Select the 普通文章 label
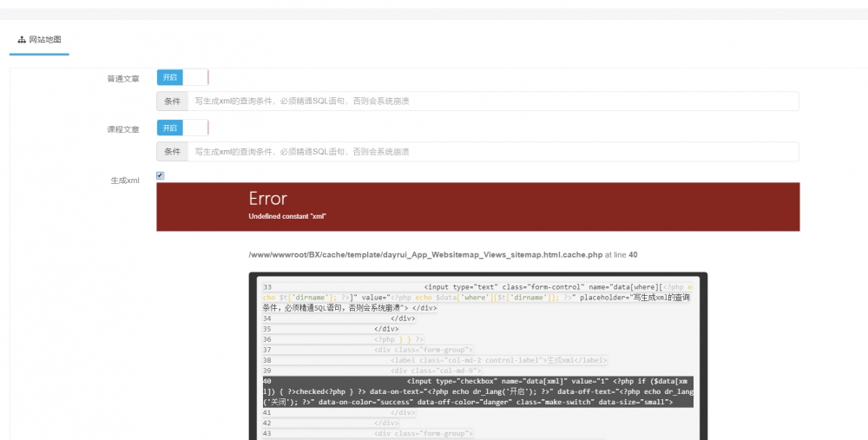 pos(123,79)
